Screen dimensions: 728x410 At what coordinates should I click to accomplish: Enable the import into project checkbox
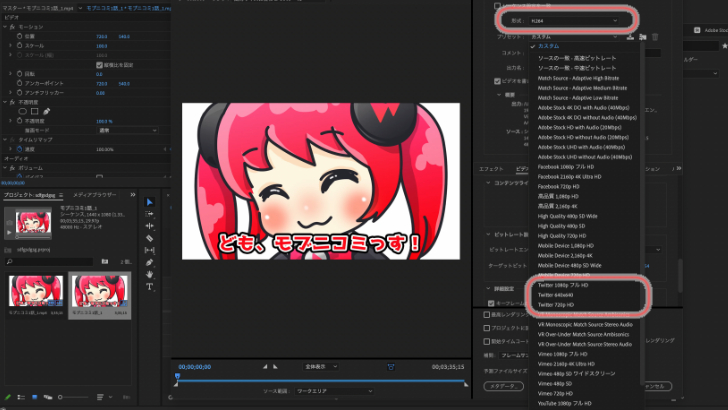coord(487,328)
